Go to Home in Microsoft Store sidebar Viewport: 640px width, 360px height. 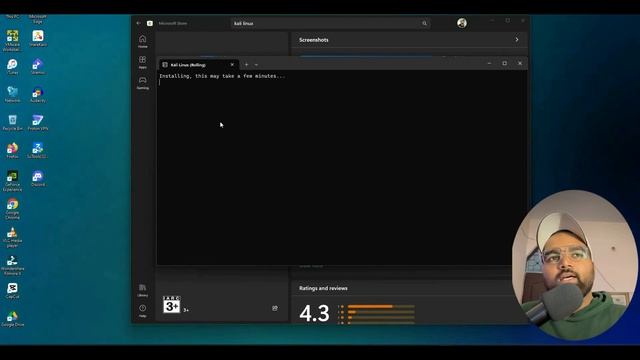142,41
